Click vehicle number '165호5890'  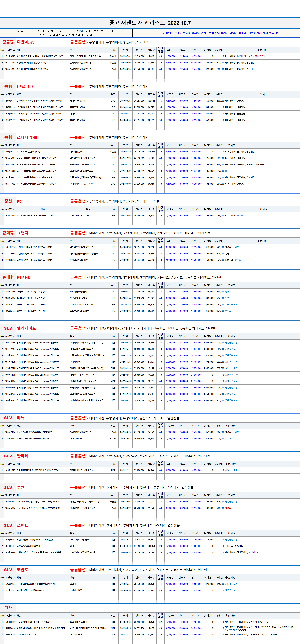(x=10, y=158)
